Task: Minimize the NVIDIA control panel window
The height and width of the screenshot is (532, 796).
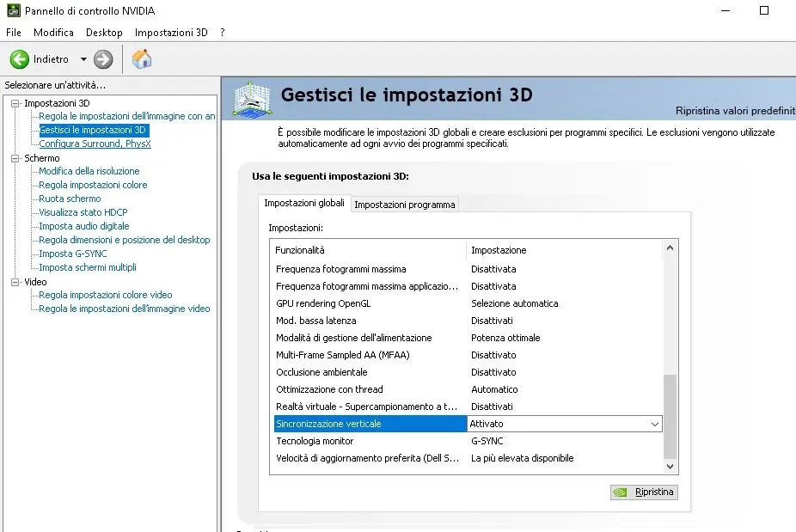Action: pos(726,10)
